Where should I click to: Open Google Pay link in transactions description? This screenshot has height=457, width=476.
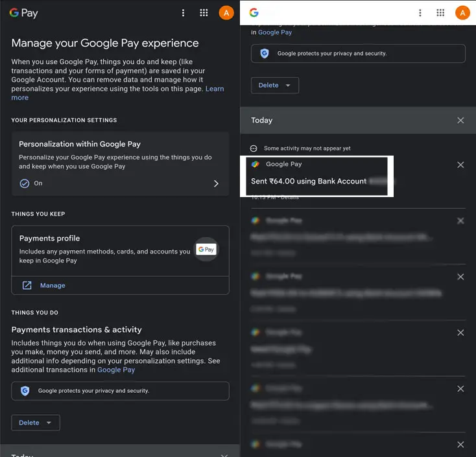tap(116, 370)
